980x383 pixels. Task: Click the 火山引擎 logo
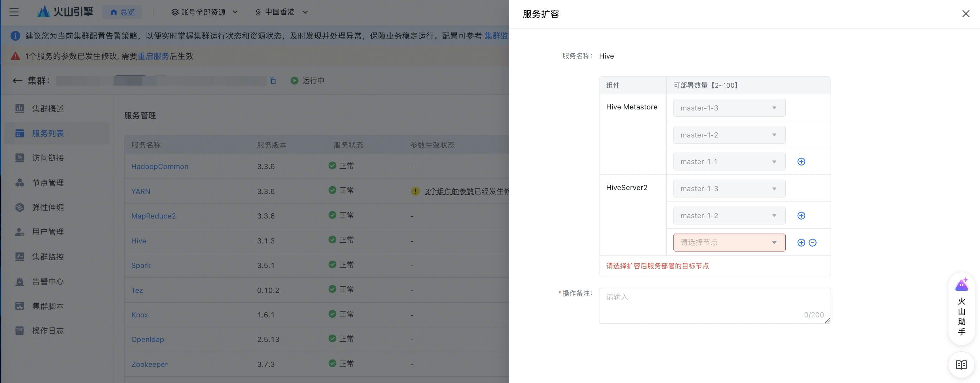pos(65,12)
